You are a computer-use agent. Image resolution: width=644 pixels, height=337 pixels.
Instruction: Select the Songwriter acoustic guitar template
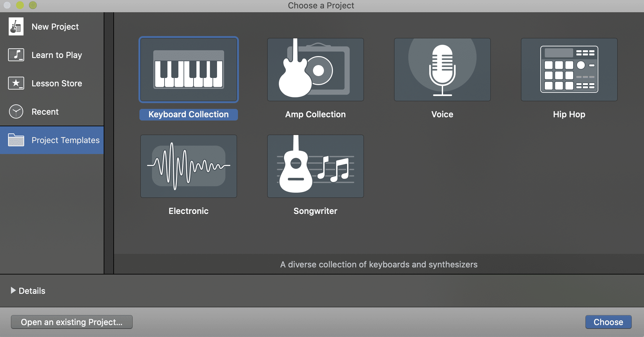(315, 166)
